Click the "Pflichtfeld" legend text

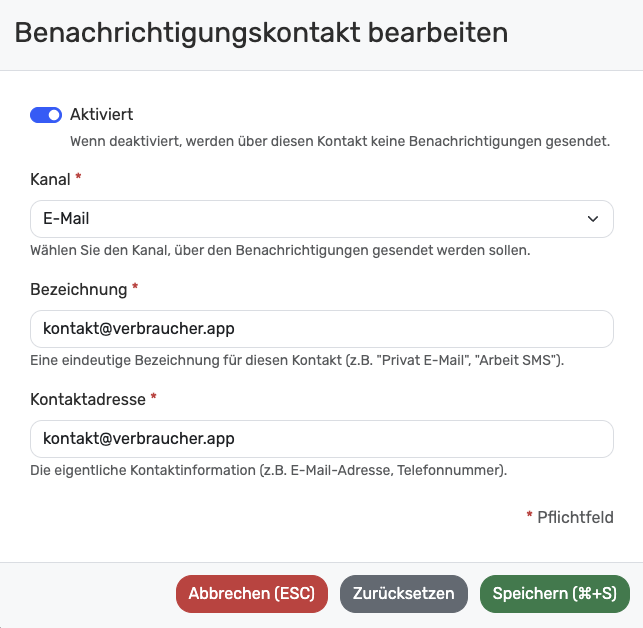[575, 517]
